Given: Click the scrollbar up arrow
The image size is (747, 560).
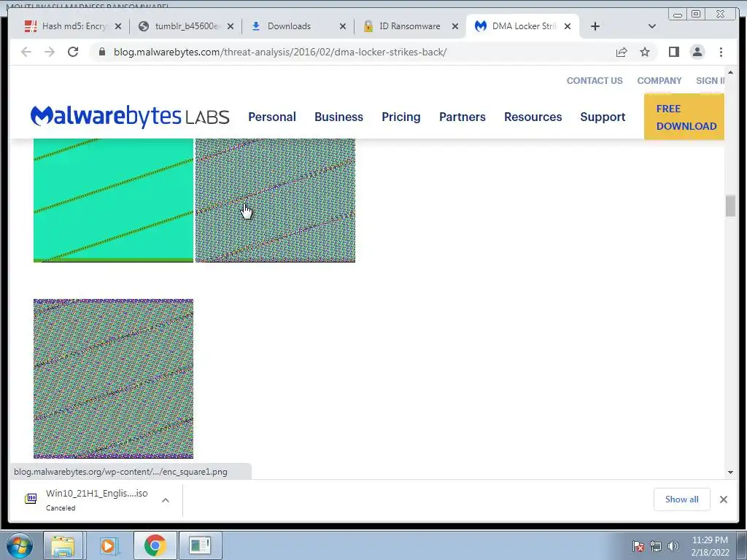Looking at the screenshot, I should (x=730, y=72).
